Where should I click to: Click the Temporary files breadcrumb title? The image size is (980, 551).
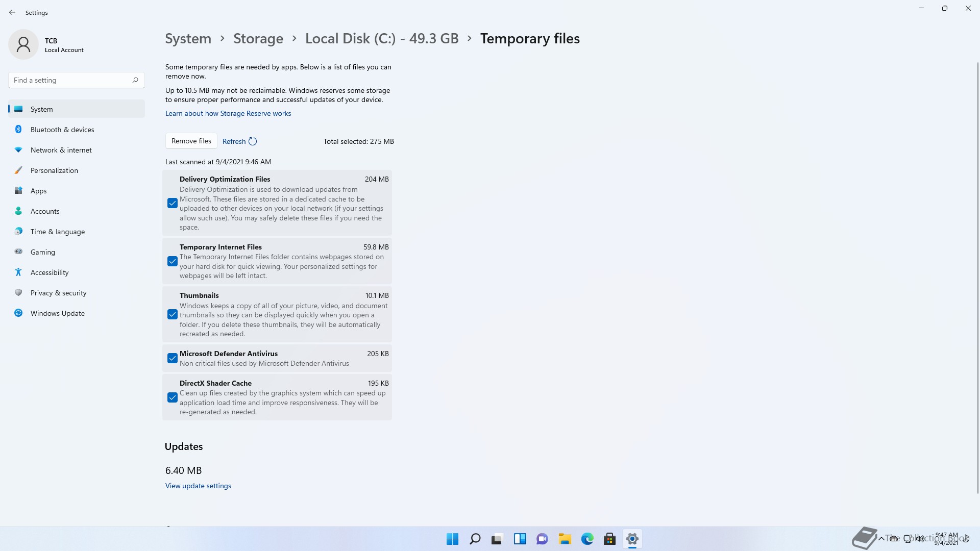pos(530,39)
